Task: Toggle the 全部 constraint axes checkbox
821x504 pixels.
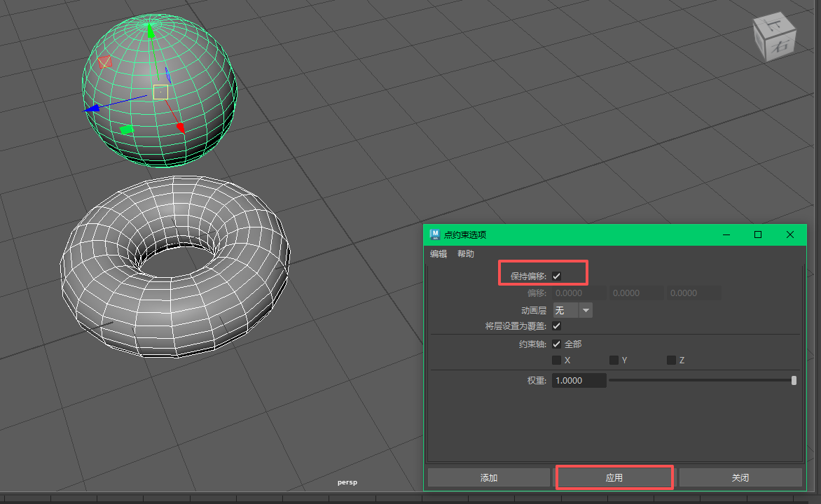Action: coord(557,344)
